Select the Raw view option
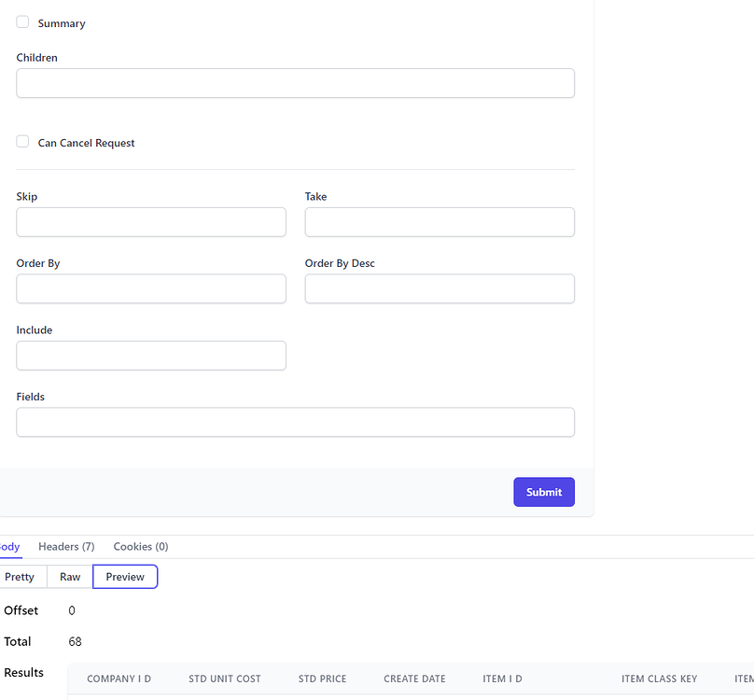 (x=70, y=577)
